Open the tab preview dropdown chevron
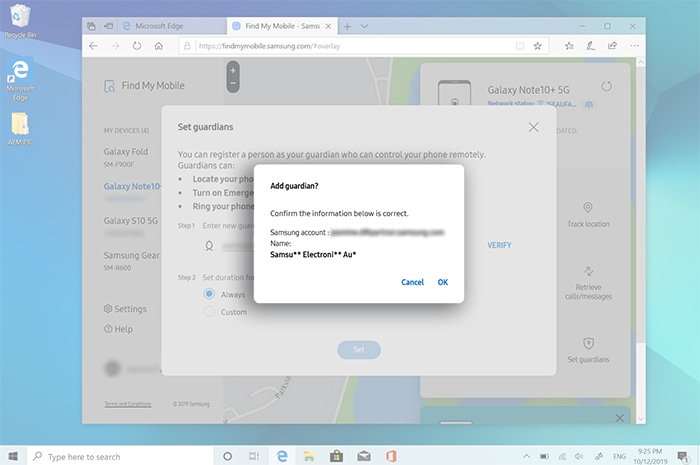Screen dimensions: 700x465 [364, 26]
